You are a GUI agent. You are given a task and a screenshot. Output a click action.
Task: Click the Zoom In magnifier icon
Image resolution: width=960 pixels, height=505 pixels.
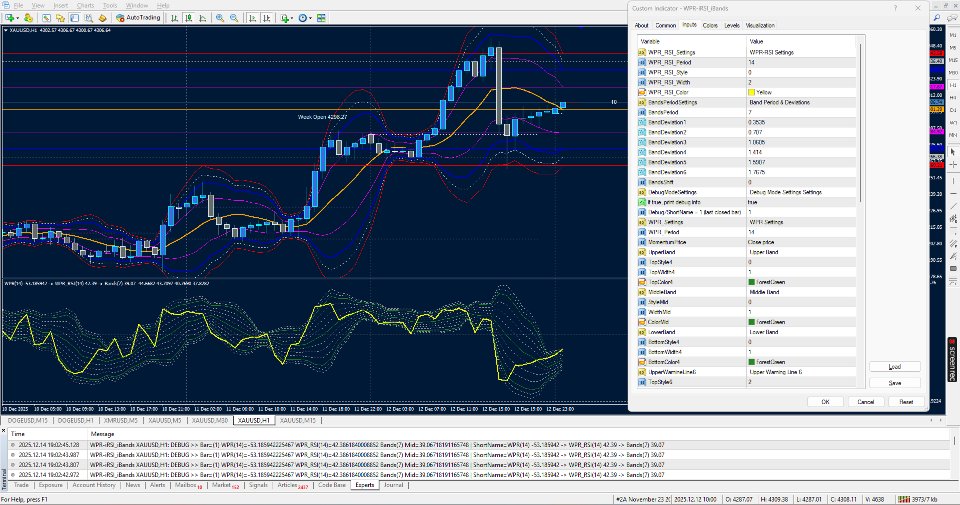(219, 18)
